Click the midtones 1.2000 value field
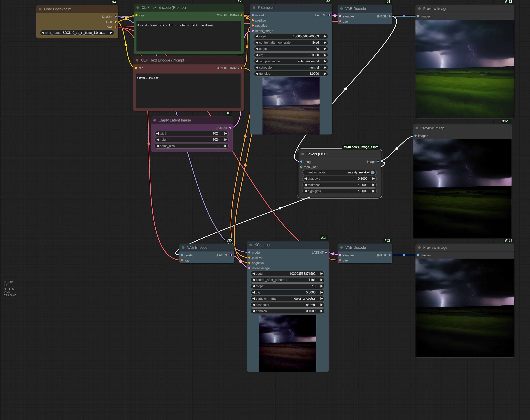 [339, 185]
